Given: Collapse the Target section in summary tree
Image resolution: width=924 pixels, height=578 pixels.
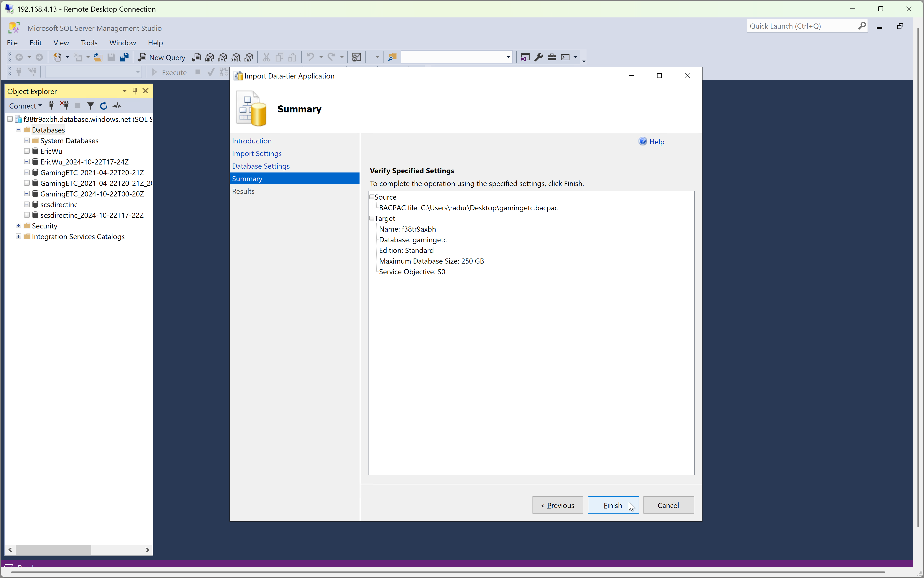Looking at the screenshot, I should tap(372, 218).
